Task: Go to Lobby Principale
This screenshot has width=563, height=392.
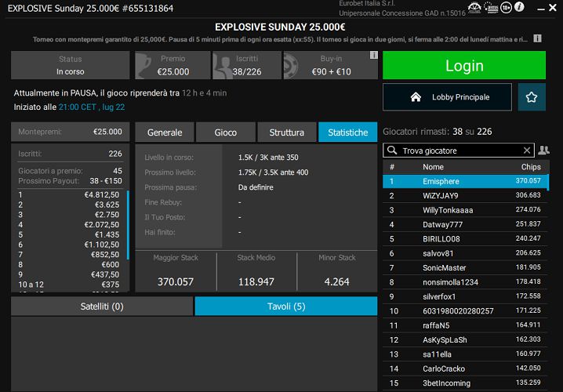Action: [x=447, y=97]
